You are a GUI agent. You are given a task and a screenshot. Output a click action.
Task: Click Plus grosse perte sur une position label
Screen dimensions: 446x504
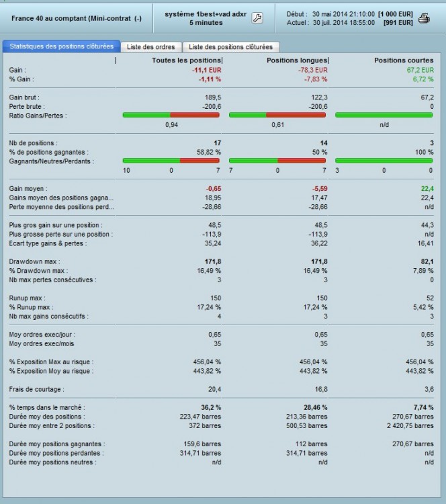coord(60,234)
